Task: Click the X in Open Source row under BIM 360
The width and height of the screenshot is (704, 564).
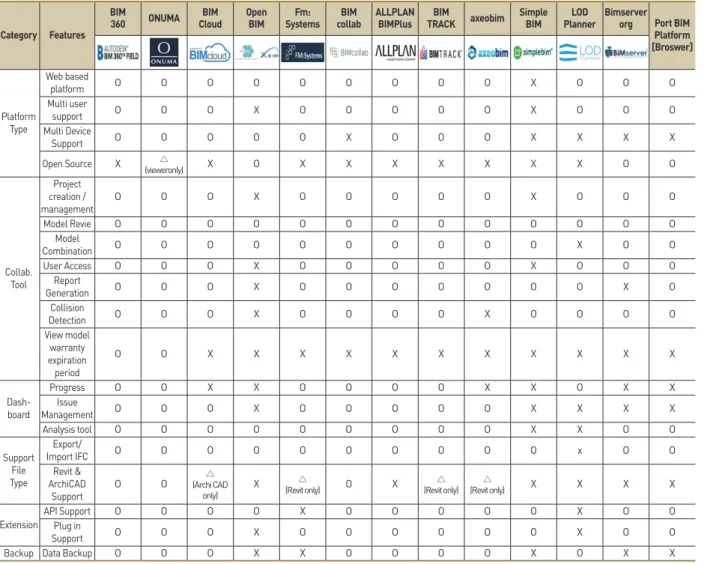Action: 118,164
